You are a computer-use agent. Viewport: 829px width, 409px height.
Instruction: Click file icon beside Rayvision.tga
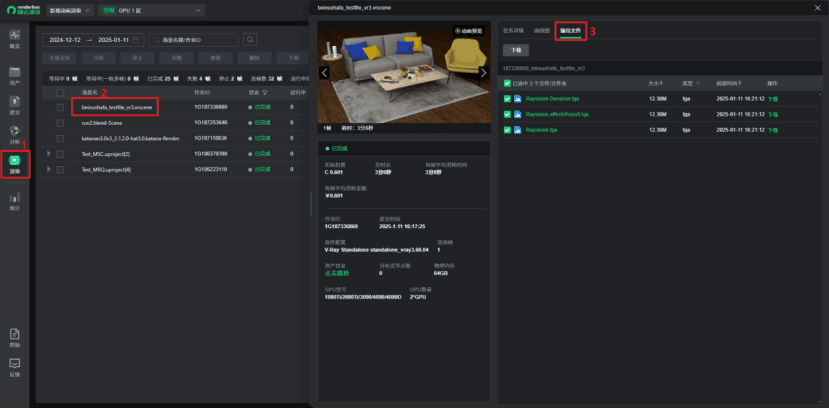[518, 129]
